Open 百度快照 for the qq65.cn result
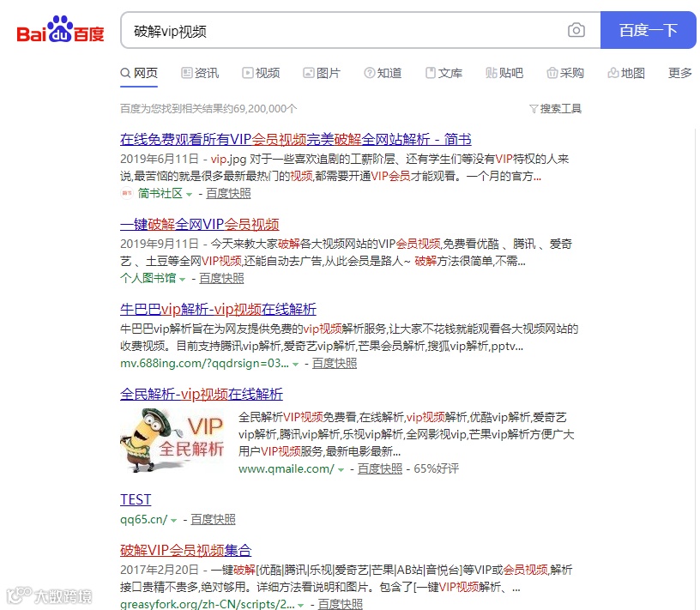Screen dimensions: 700x610 point(213,520)
